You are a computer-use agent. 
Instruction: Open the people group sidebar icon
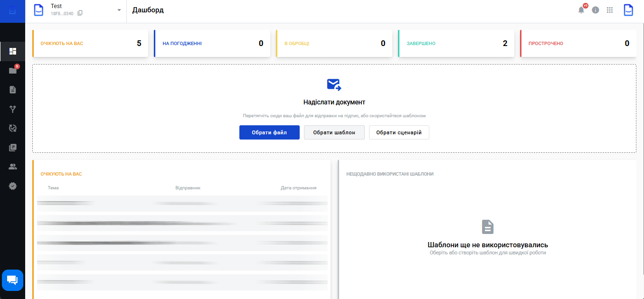click(13, 167)
